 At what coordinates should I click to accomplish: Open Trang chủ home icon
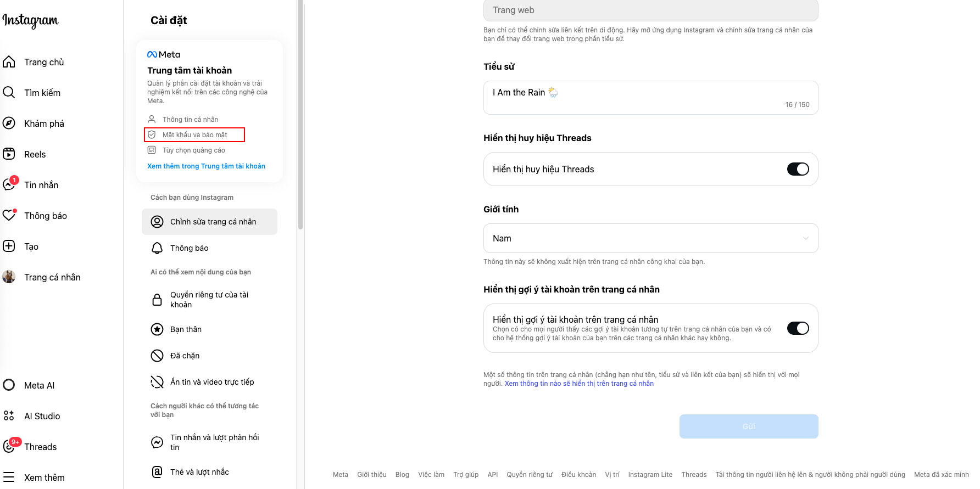9,62
